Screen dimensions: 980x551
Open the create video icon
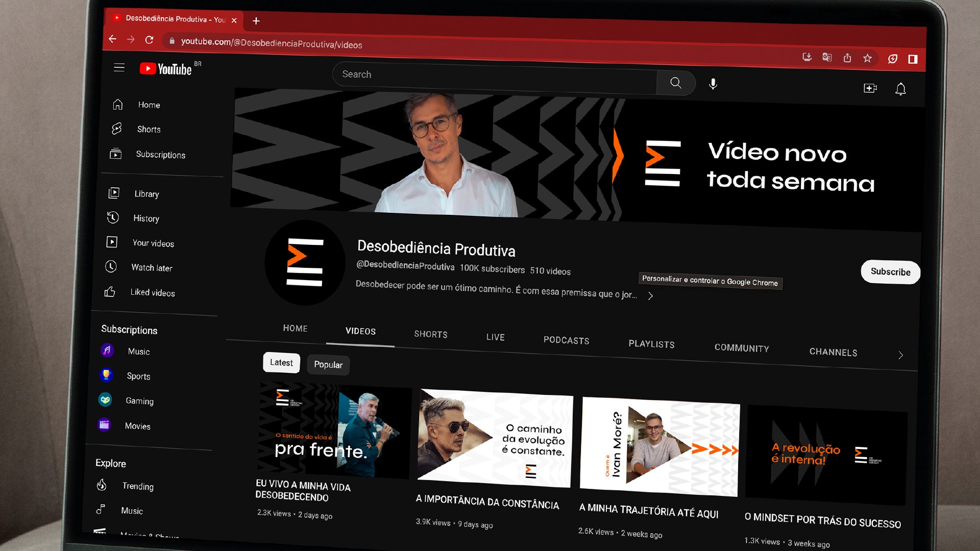870,88
